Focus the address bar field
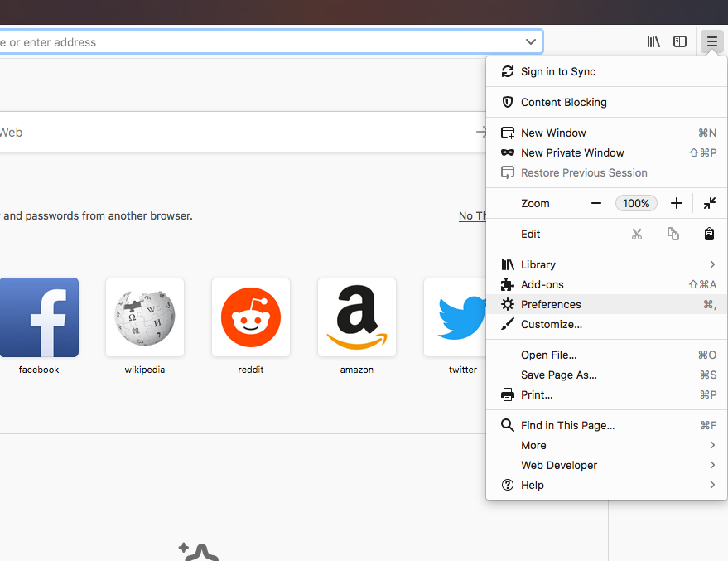 (x=271, y=41)
